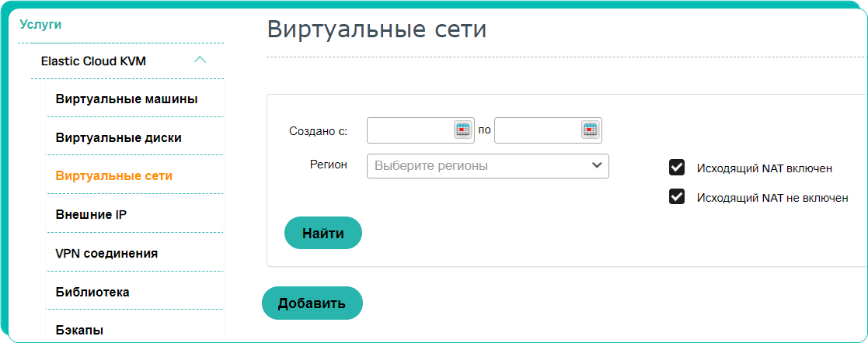Open the calendar icon for start date

pos(462,130)
